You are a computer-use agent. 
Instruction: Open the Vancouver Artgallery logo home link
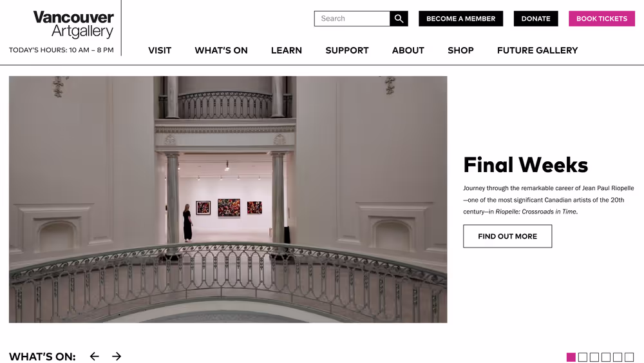[x=73, y=25]
